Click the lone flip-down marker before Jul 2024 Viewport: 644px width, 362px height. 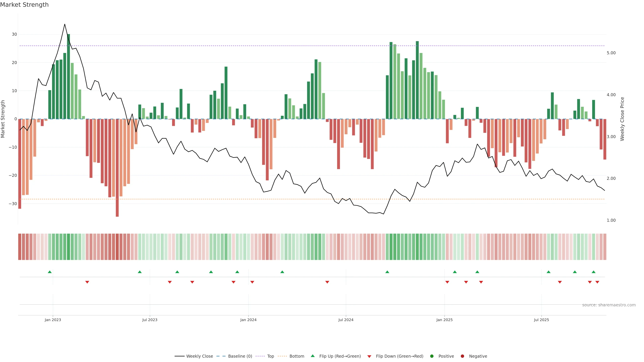(x=327, y=282)
